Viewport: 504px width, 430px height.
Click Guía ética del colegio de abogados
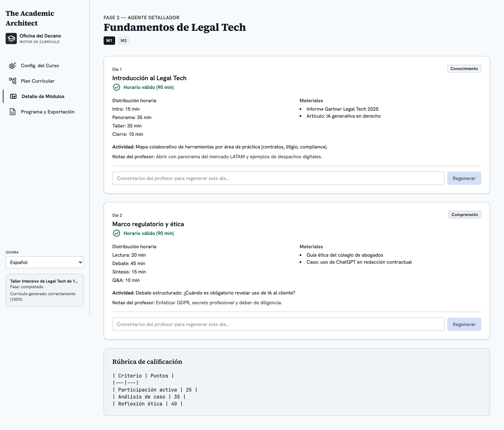click(345, 255)
